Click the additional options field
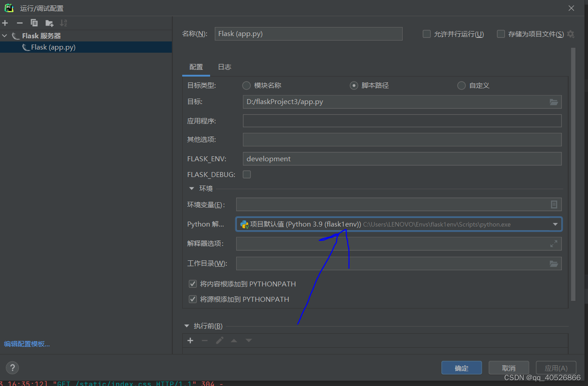 coord(402,140)
